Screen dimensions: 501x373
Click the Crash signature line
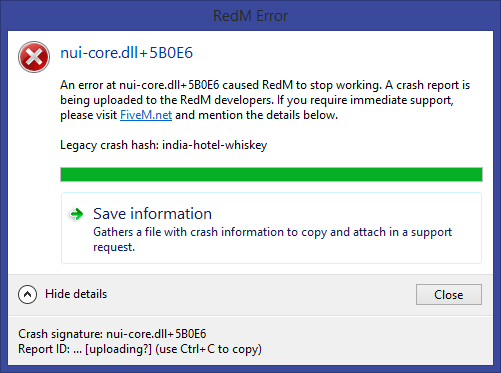112,334
